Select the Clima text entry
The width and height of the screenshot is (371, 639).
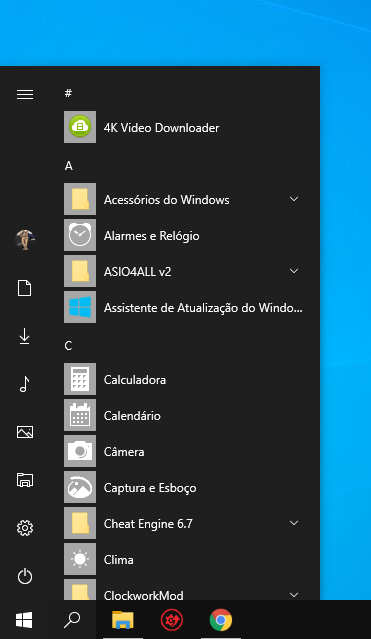119,560
